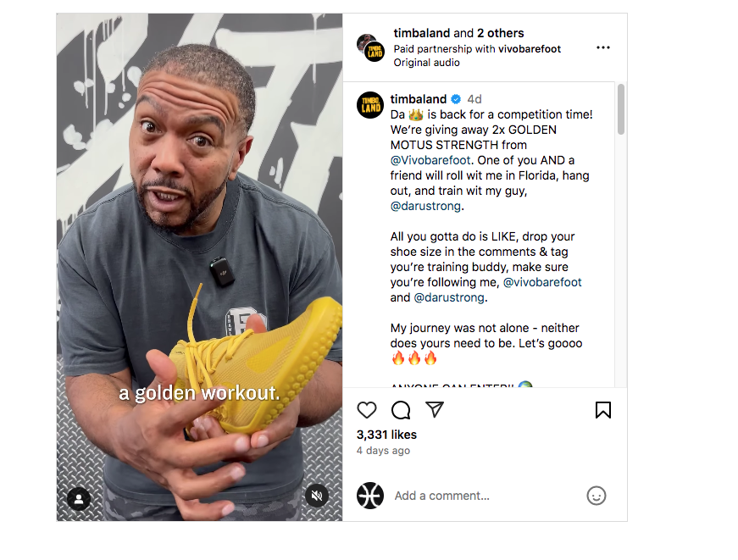
Task: Open the timbaland username in the post header
Action: [422, 33]
